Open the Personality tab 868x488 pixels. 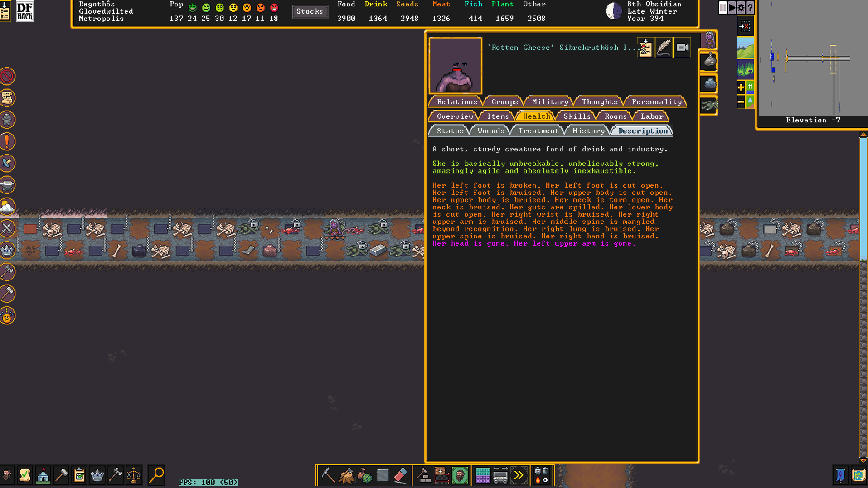[x=656, y=102]
